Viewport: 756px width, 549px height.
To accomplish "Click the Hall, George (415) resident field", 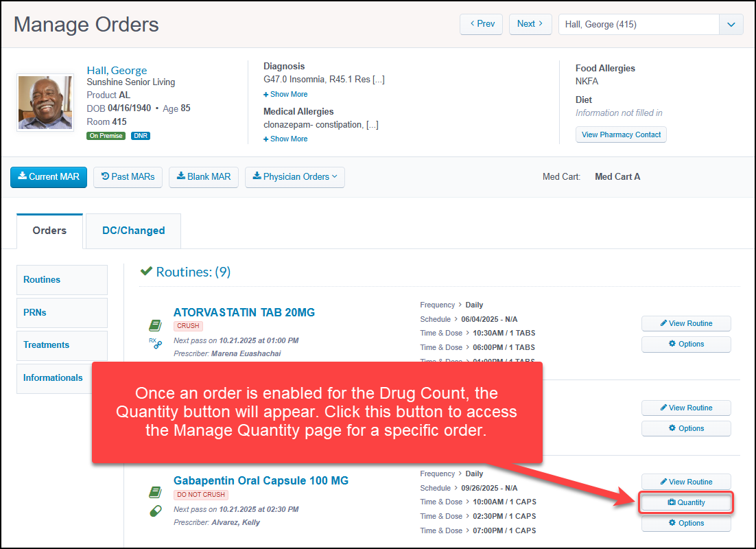I will pos(639,25).
